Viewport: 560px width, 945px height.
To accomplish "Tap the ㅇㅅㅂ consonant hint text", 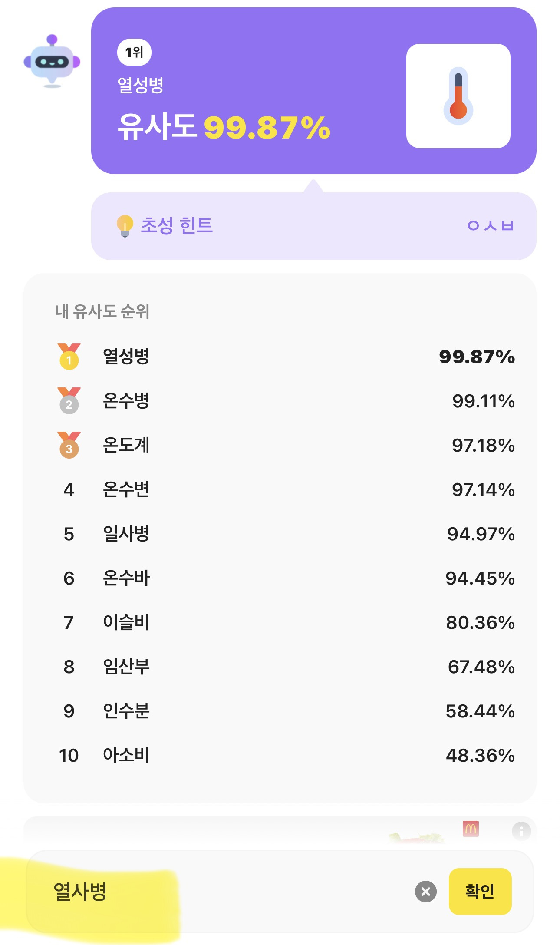I will coord(491,226).
